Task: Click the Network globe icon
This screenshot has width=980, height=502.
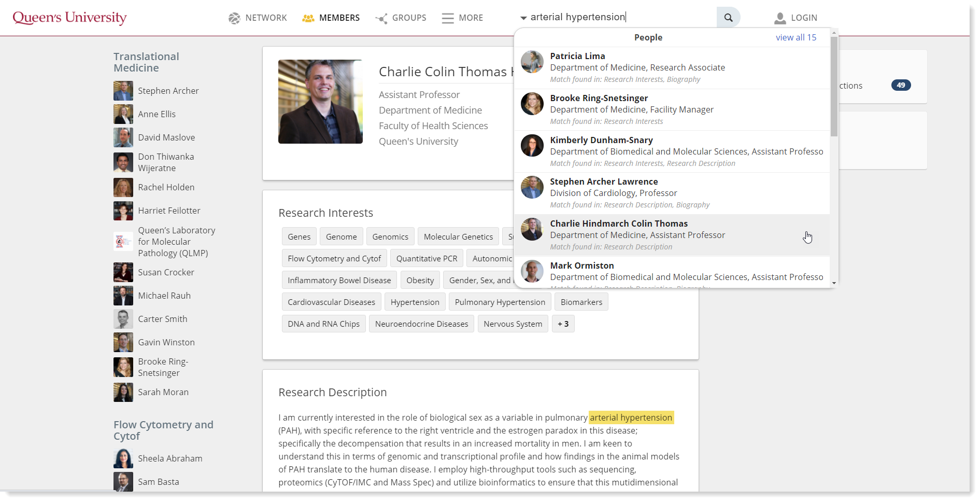Action: point(234,18)
